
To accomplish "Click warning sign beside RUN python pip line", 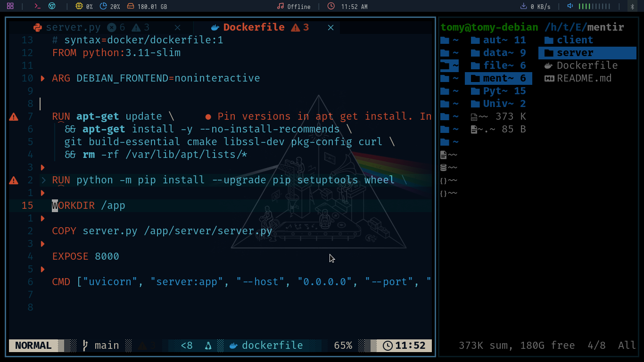I will (x=14, y=180).
